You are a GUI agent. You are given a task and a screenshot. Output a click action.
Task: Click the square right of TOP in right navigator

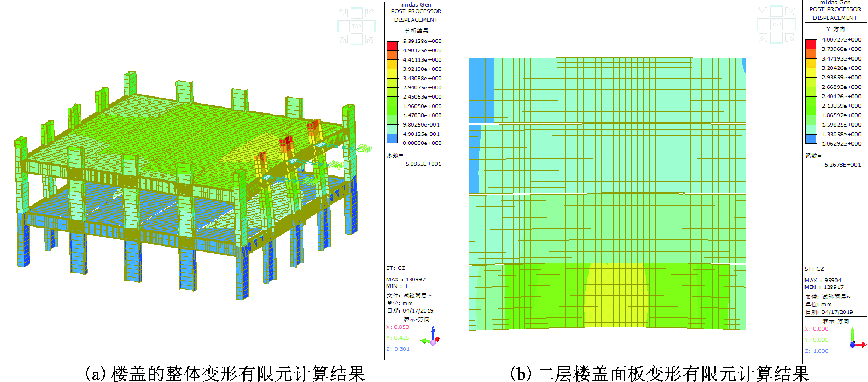pyautogui.click(x=790, y=24)
